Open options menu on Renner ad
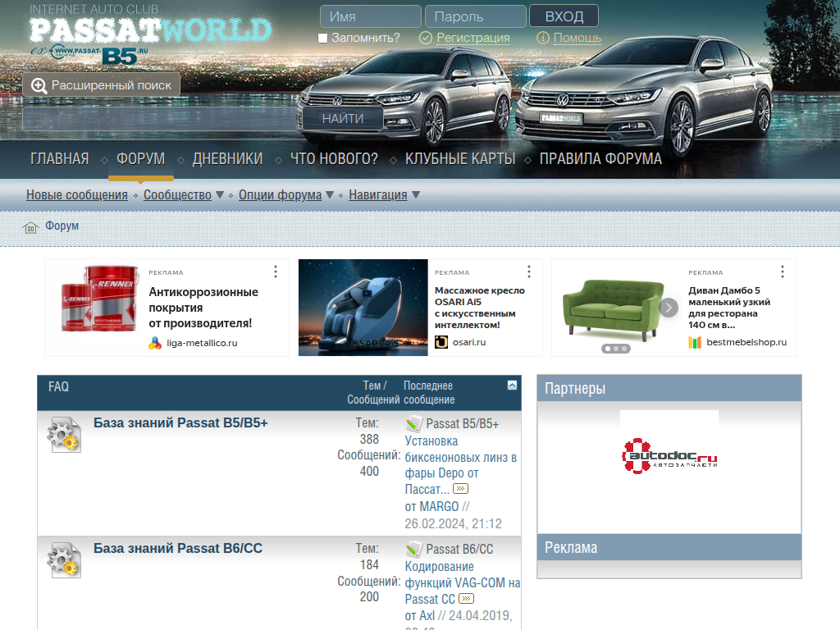This screenshot has width=840, height=630. 276,272
